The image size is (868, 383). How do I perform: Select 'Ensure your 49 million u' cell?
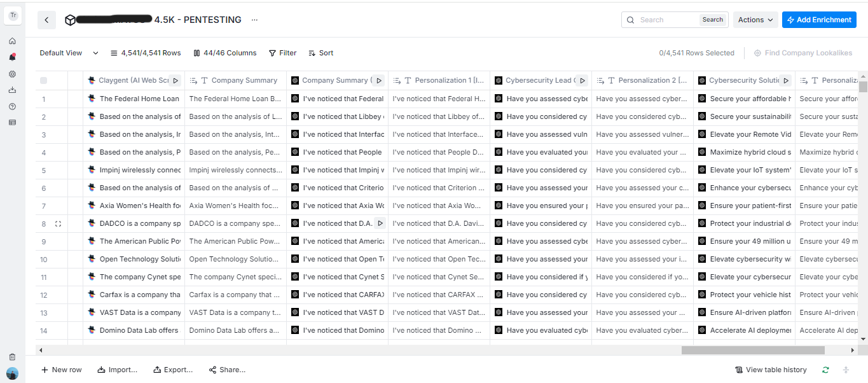tap(744, 241)
